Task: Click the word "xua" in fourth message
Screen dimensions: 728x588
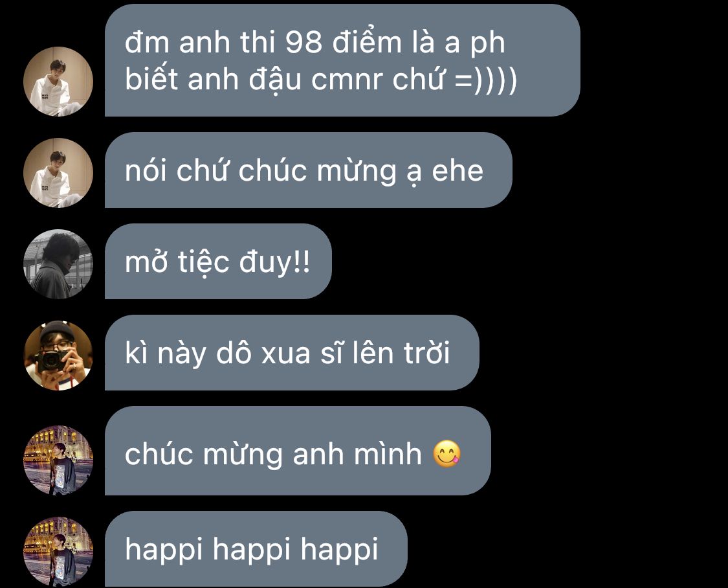Action: pyautogui.click(x=285, y=354)
